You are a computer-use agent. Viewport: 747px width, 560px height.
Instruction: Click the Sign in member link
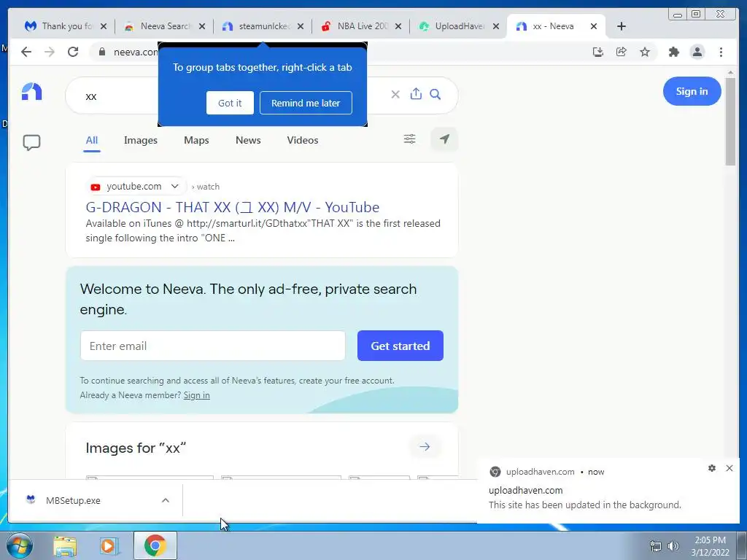(x=196, y=395)
